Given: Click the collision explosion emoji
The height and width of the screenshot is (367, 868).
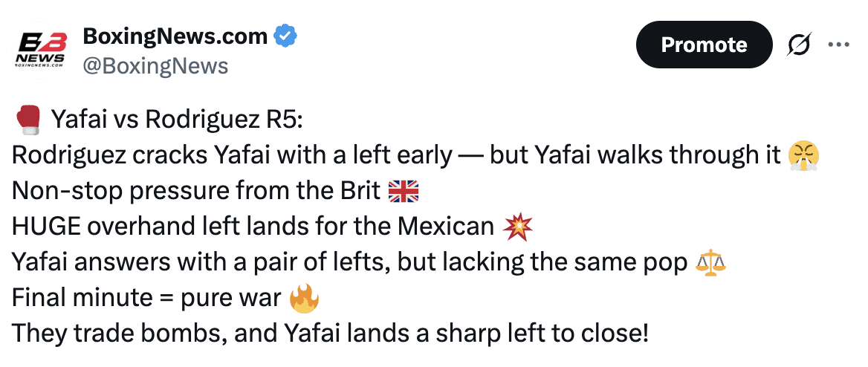Looking at the screenshot, I should [x=518, y=226].
